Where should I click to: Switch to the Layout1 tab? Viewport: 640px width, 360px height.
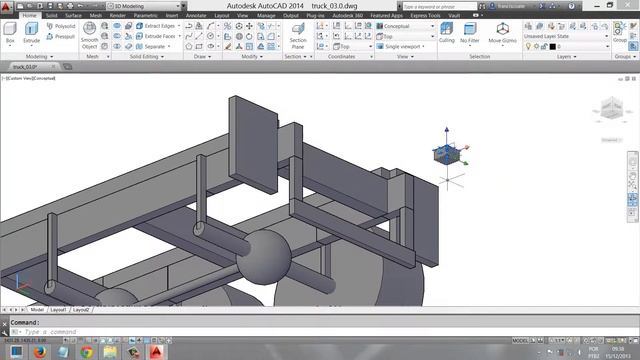[58, 310]
